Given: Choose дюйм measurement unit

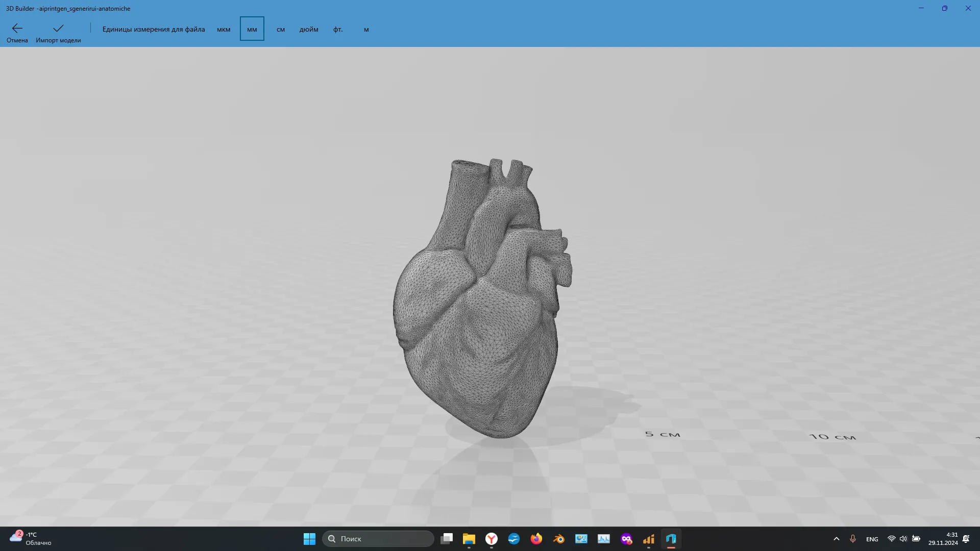Looking at the screenshot, I should pyautogui.click(x=309, y=30).
